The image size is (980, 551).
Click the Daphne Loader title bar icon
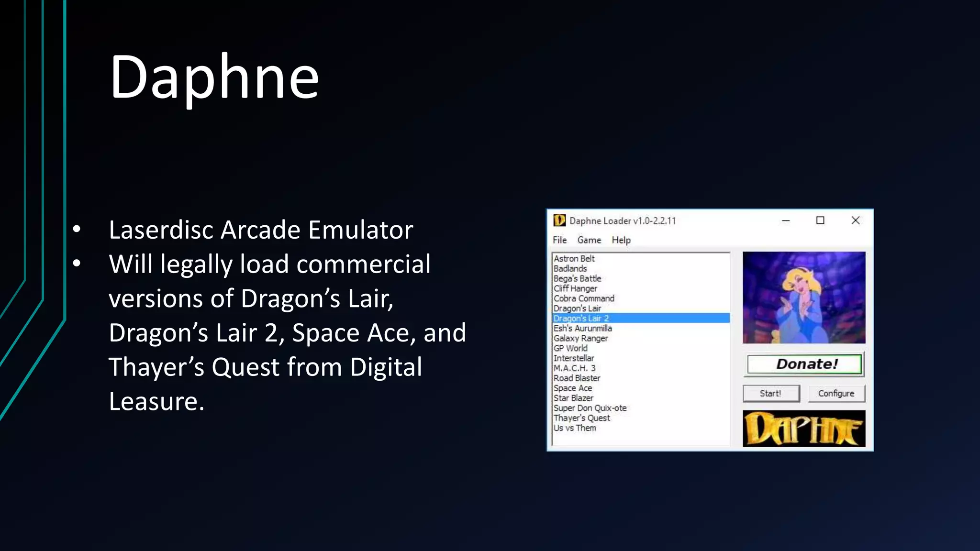tap(559, 220)
